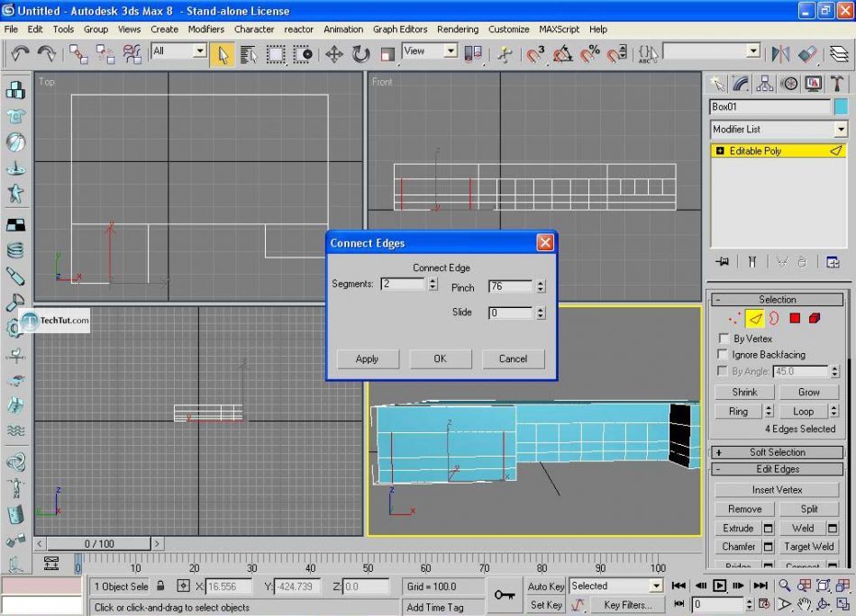Open the Modifier List dropdown

click(778, 130)
